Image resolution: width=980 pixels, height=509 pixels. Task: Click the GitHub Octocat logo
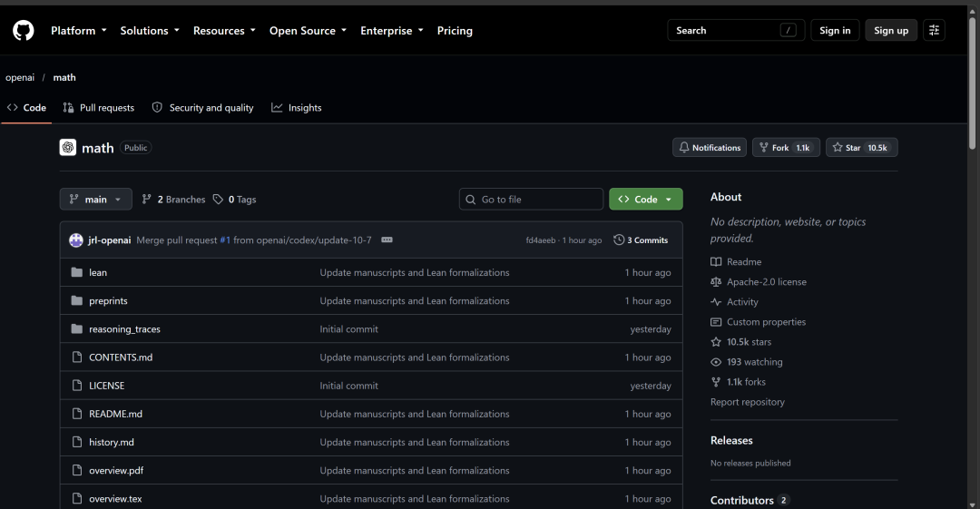coord(23,30)
